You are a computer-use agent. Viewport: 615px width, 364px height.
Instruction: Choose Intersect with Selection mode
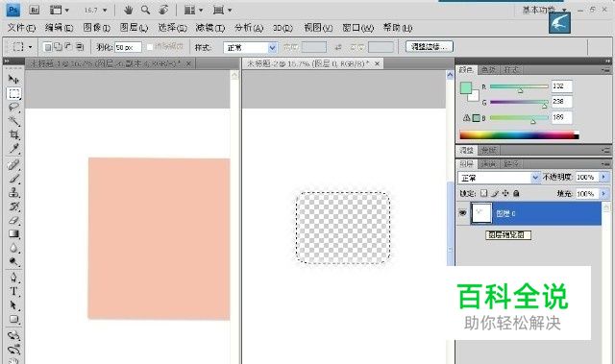pyautogui.click(x=79, y=47)
